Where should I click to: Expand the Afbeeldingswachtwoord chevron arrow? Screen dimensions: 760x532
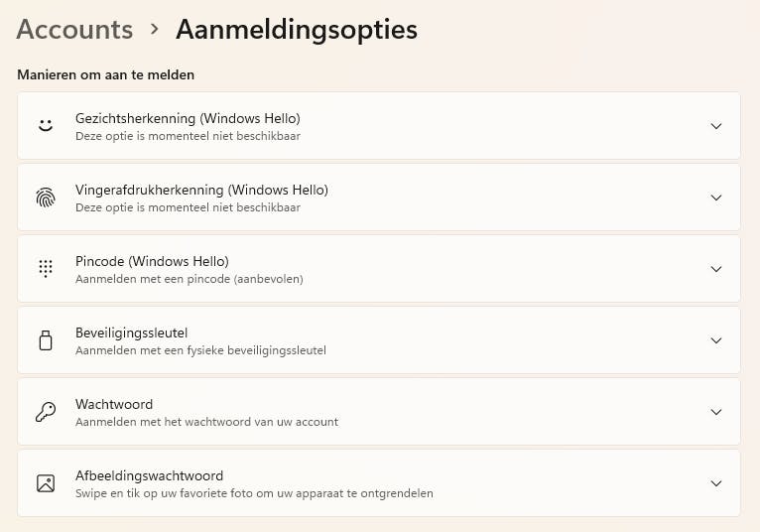pos(716,483)
